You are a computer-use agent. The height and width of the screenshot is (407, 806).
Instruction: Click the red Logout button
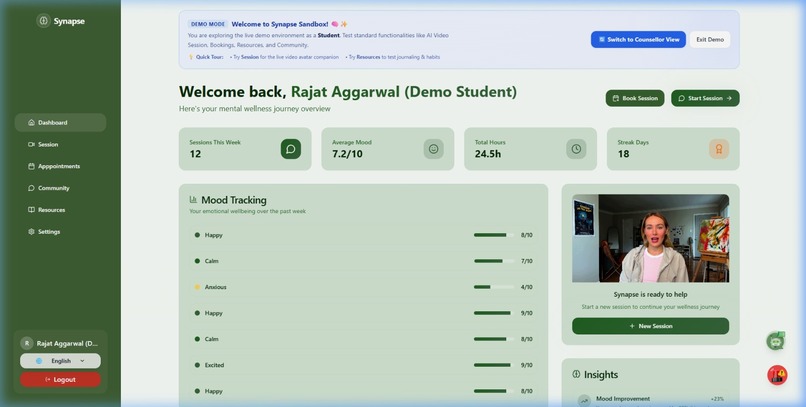click(60, 380)
